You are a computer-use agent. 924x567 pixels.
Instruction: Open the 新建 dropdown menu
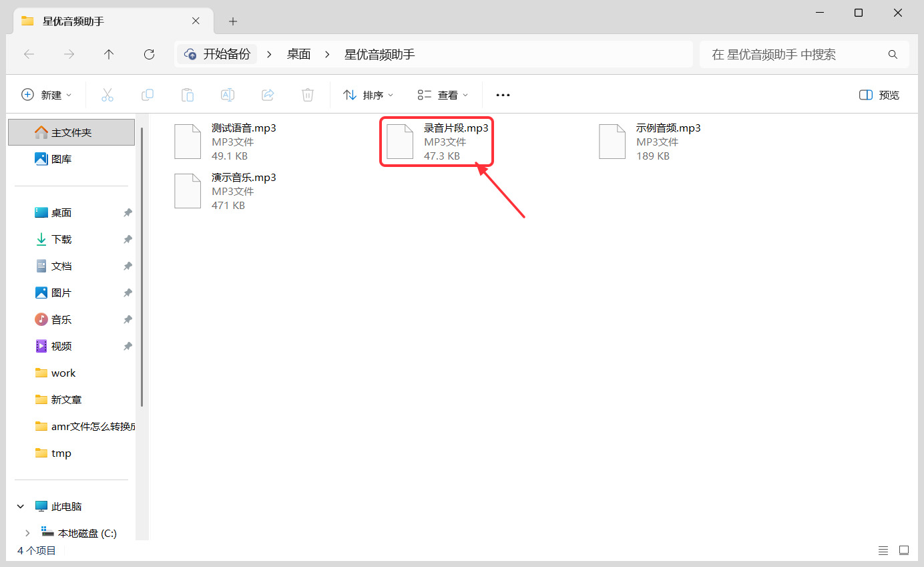tap(47, 95)
